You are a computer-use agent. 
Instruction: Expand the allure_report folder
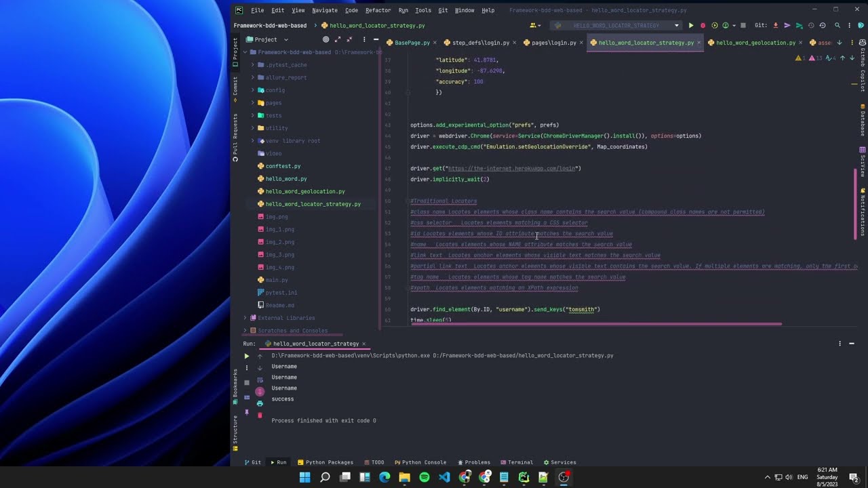(253, 77)
